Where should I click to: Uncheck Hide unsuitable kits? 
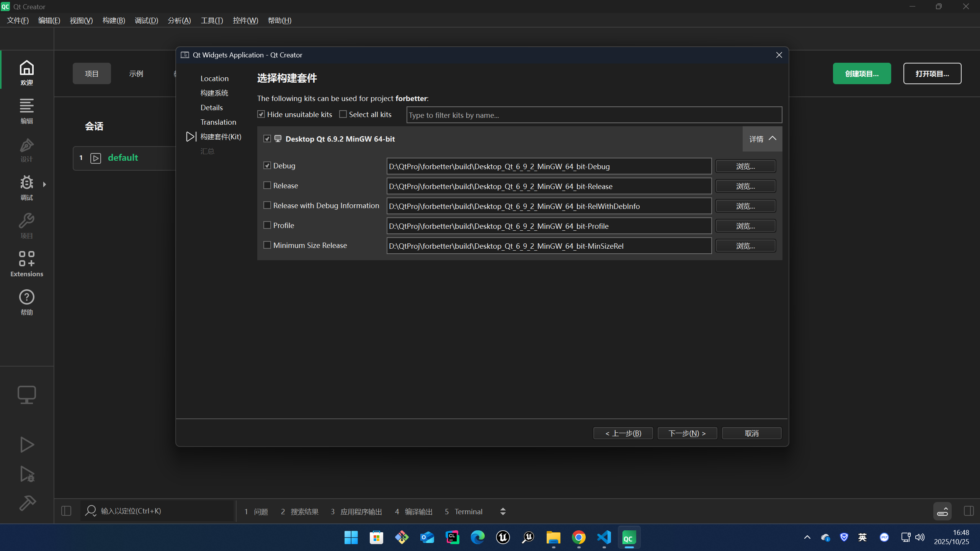261,114
